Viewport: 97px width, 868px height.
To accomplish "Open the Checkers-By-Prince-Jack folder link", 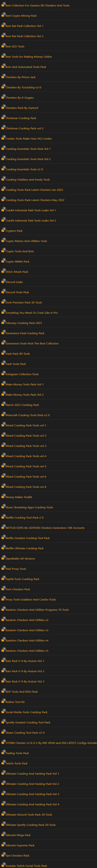I will 21,77.
